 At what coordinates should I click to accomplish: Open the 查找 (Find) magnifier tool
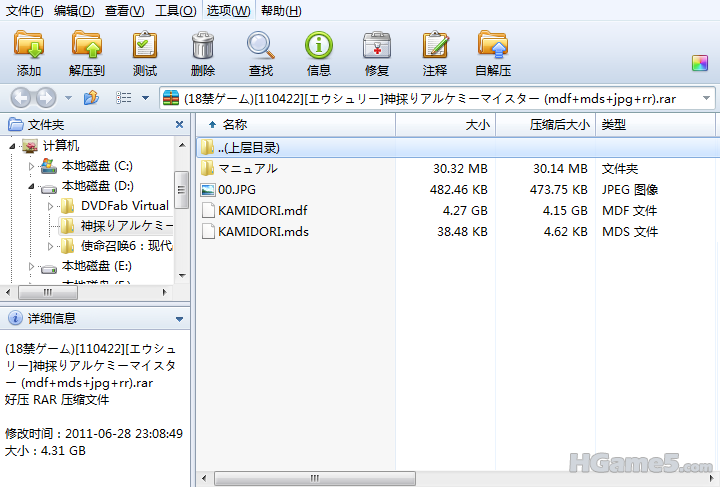[x=261, y=53]
